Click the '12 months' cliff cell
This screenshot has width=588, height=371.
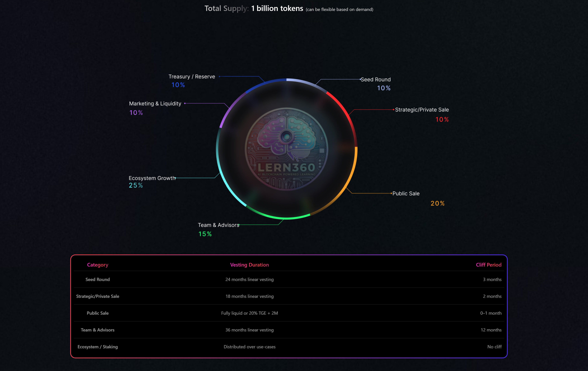pyautogui.click(x=491, y=330)
